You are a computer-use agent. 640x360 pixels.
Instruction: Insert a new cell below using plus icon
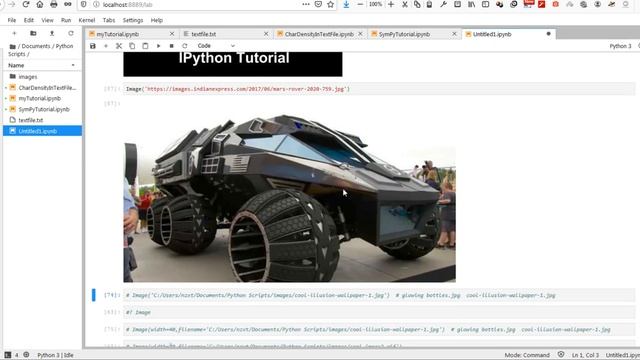[106, 46]
